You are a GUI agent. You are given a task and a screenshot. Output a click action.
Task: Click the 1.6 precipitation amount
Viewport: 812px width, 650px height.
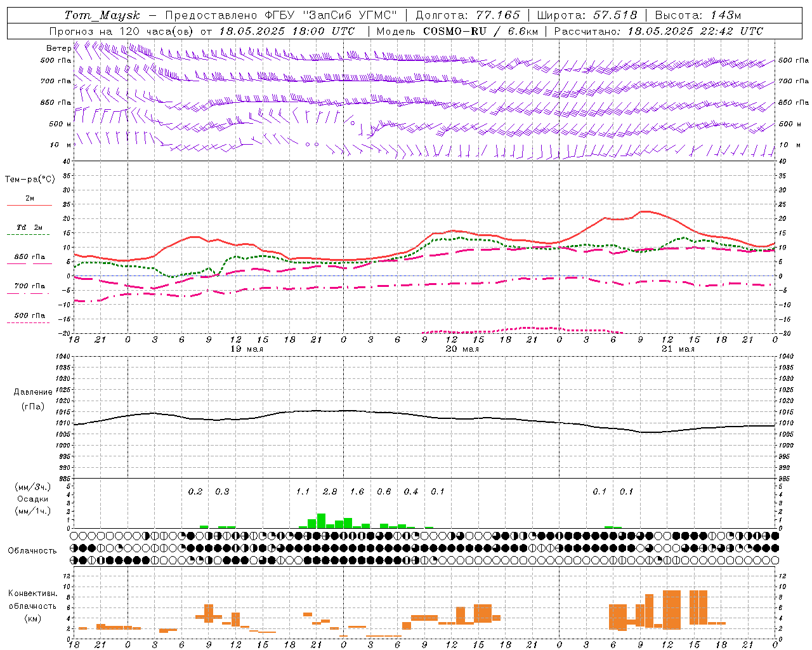pyautogui.click(x=357, y=491)
